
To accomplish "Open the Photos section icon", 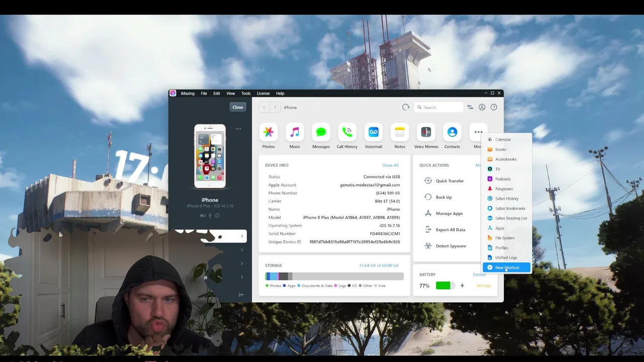I will tap(268, 132).
